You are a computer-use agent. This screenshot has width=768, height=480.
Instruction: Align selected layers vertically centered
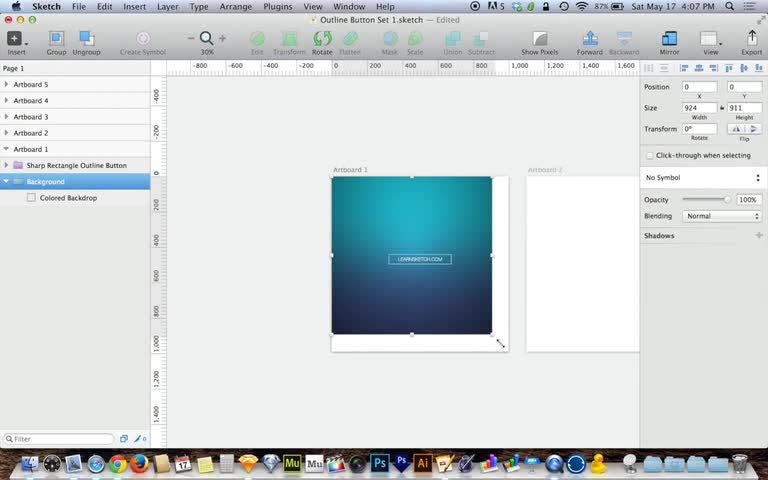(744, 68)
